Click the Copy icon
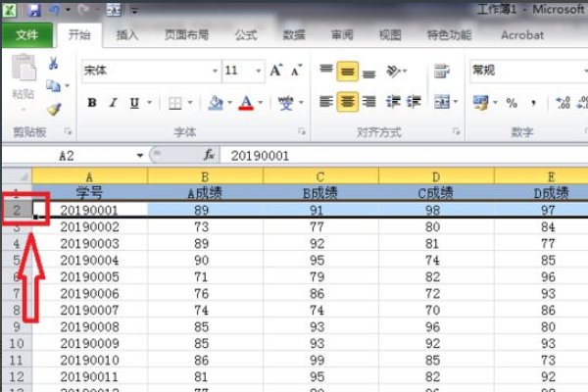Screen dimensions: 588x392 click(x=53, y=86)
